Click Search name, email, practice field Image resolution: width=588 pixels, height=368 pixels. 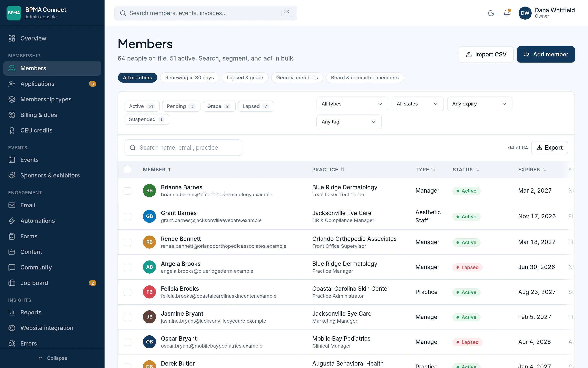coord(183,147)
